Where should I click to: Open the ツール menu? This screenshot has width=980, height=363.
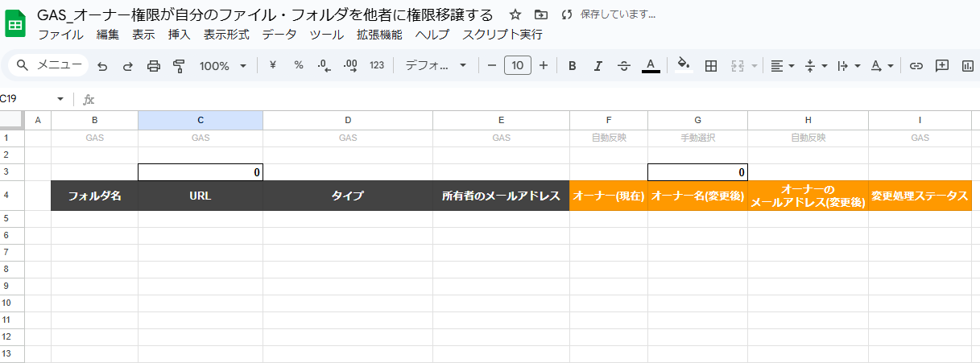pos(327,35)
